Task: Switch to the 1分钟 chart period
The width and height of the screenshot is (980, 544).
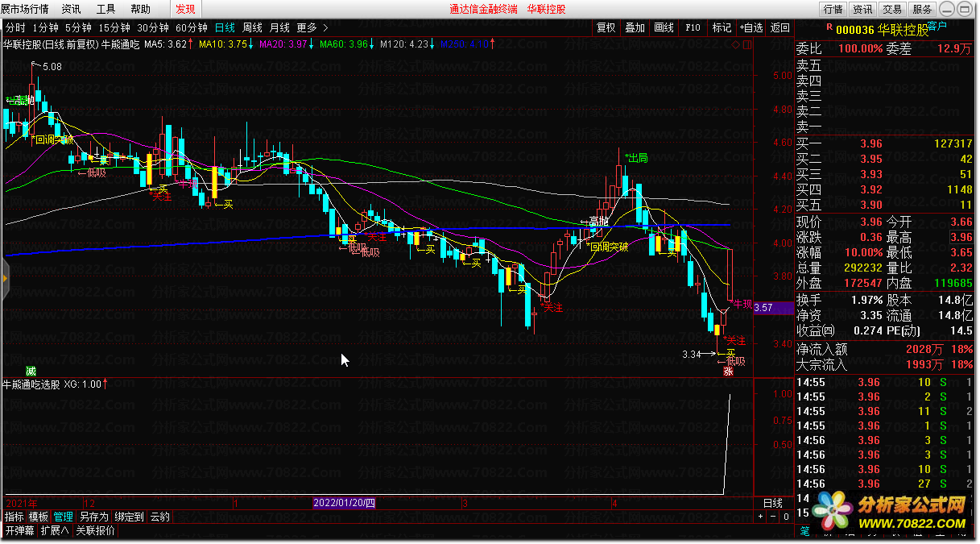Action: (x=47, y=27)
